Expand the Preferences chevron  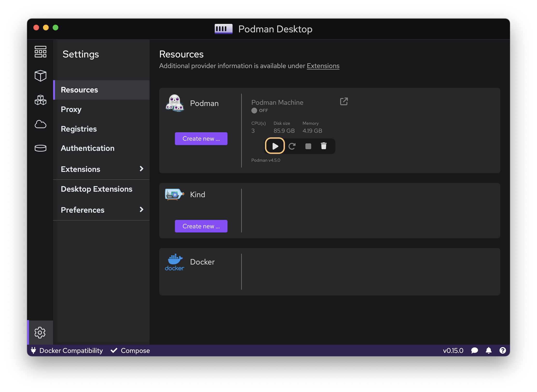142,210
